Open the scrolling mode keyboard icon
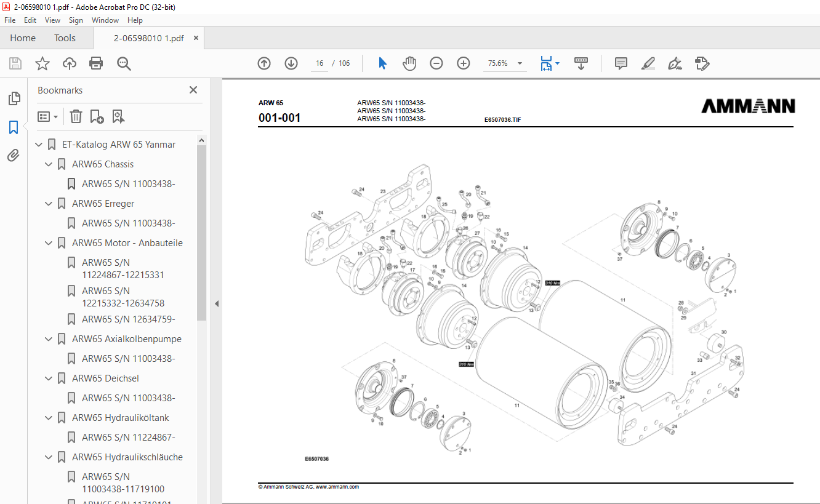The image size is (820, 504). (581, 63)
